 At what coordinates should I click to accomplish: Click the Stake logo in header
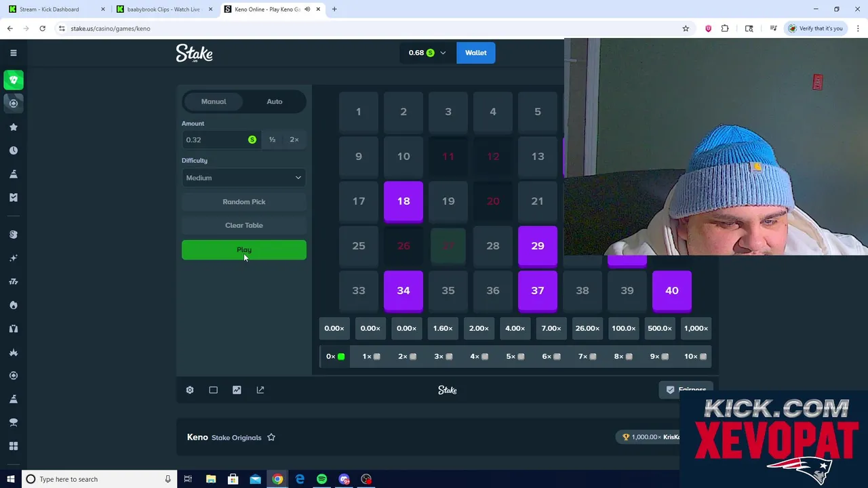pyautogui.click(x=195, y=53)
